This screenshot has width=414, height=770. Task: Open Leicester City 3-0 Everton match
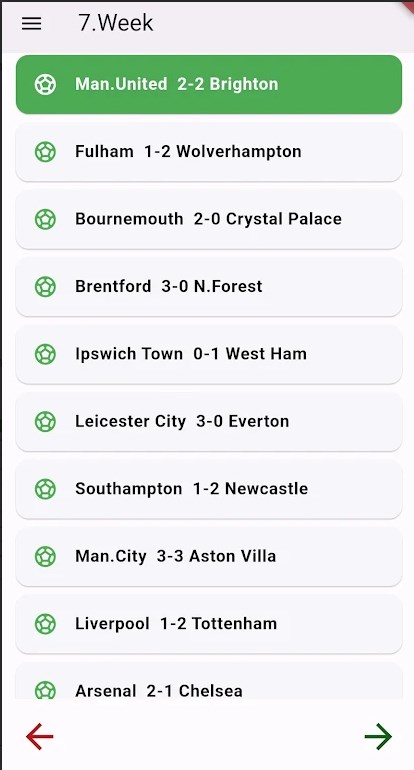tap(209, 421)
